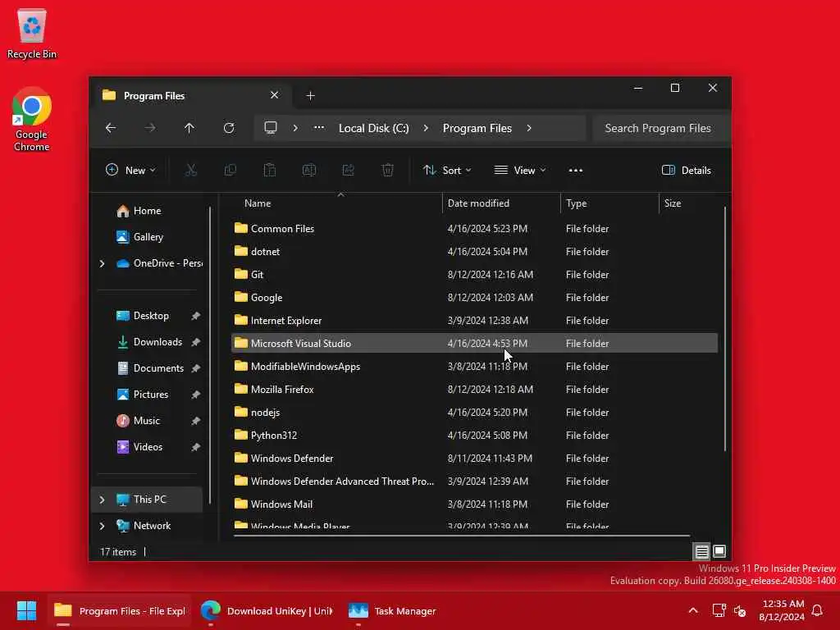Select the nodejs folder name

(x=265, y=413)
